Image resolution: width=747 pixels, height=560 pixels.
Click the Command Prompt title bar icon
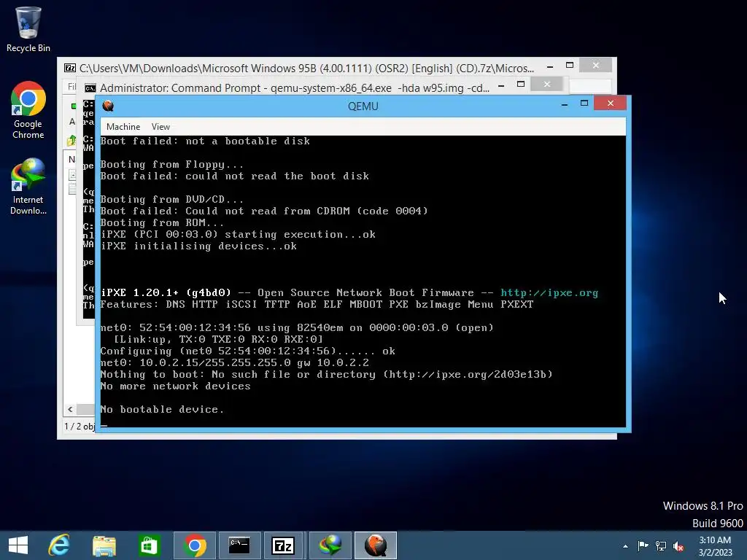(90, 88)
